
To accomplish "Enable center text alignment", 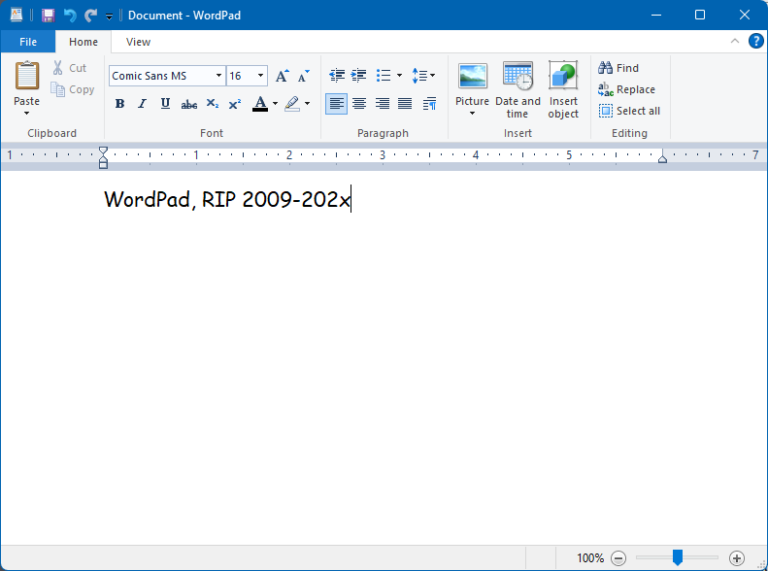I will [359, 104].
